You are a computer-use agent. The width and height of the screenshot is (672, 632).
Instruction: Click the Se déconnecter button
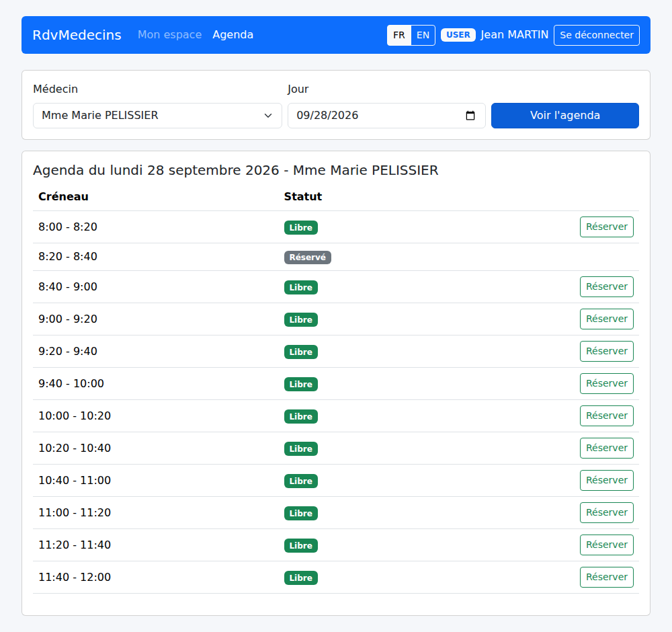tap(597, 35)
